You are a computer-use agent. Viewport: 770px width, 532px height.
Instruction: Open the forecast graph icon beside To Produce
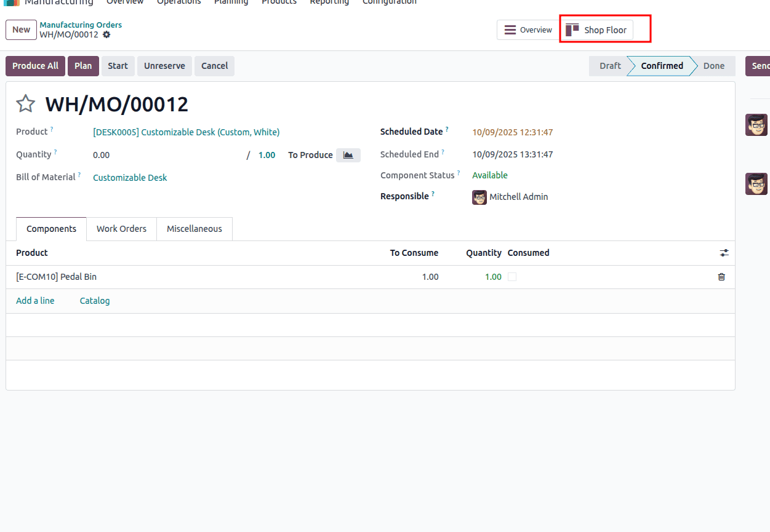[348, 154]
